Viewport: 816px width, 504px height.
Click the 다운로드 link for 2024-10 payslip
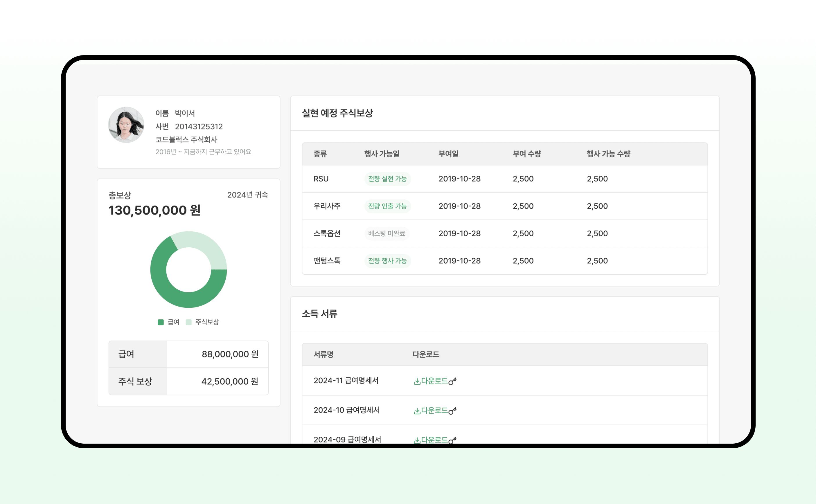(x=434, y=410)
